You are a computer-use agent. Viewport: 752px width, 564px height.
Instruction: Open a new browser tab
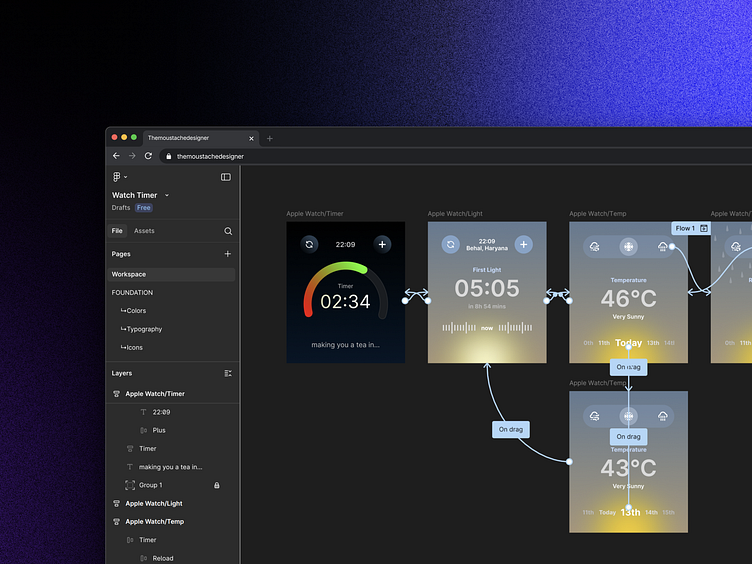(x=270, y=138)
